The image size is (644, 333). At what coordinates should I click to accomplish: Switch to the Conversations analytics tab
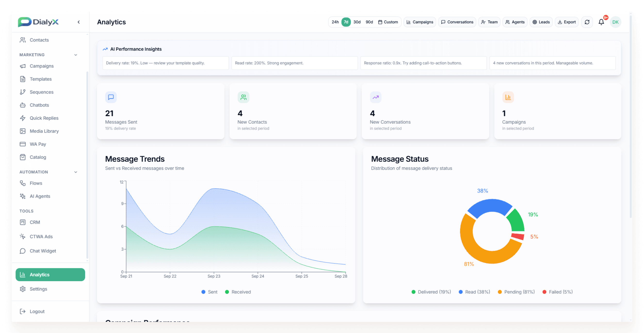(x=457, y=22)
